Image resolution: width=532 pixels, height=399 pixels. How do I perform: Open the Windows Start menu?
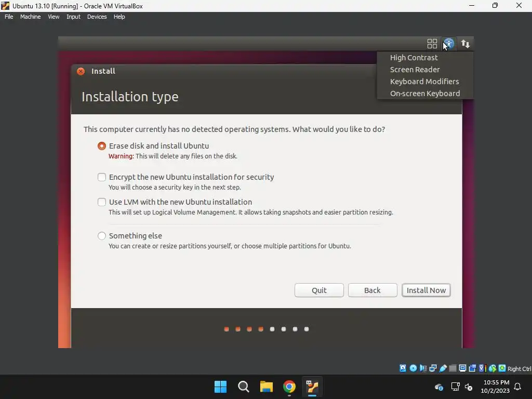click(220, 387)
